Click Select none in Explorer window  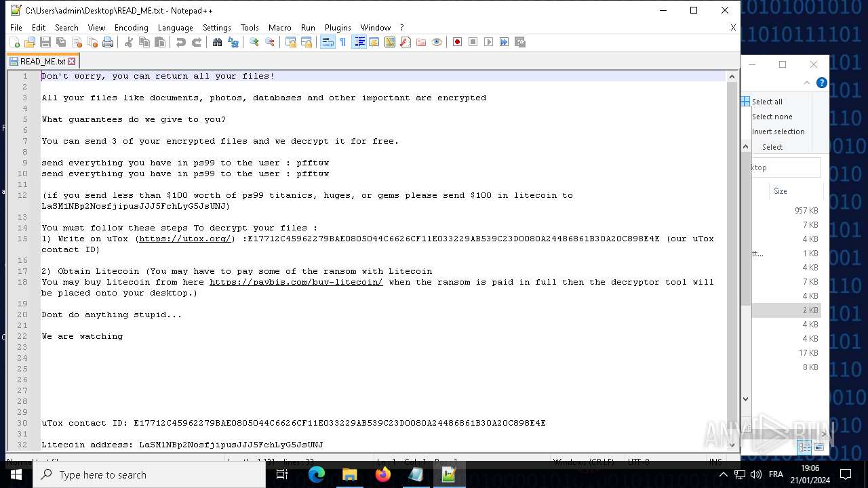[x=772, y=117]
